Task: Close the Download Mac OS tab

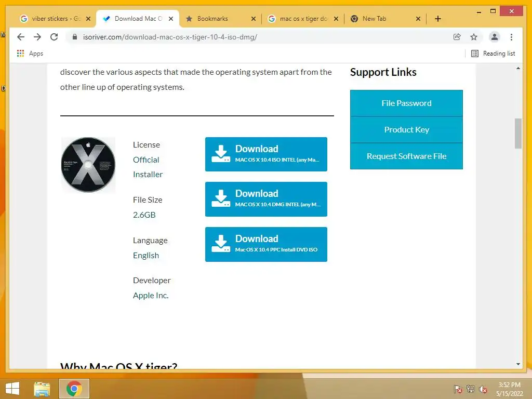Action: click(171, 19)
